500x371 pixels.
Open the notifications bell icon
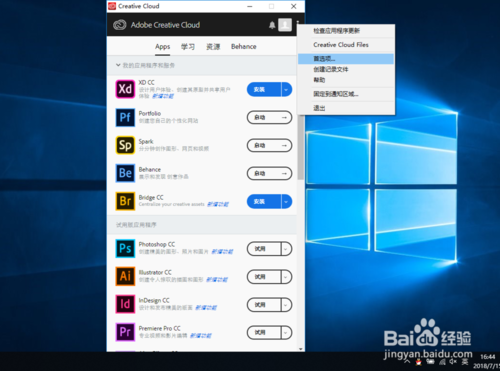click(x=272, y=25)
